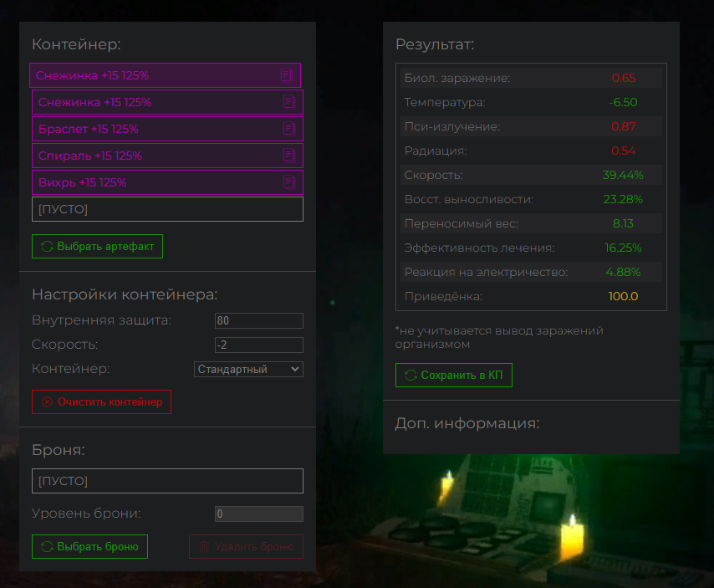The height and width of the screenshot is (588, 714).
Task: Click the Внутренняя защита label
Action: point(101,320)
